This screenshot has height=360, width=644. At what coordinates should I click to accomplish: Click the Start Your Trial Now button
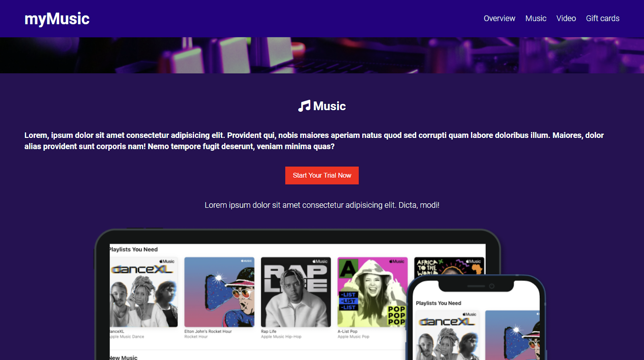(x=322, y=175)
